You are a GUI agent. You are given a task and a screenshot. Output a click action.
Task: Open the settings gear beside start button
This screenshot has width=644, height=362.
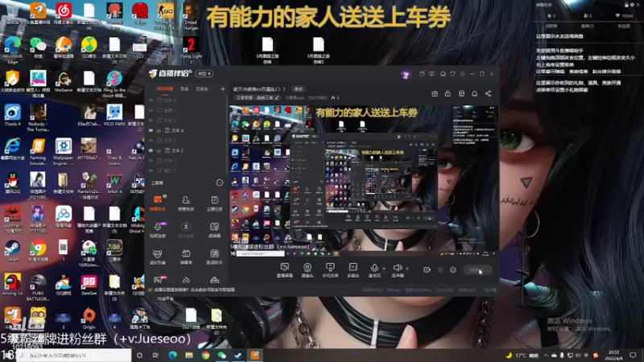tap(453, 269)
